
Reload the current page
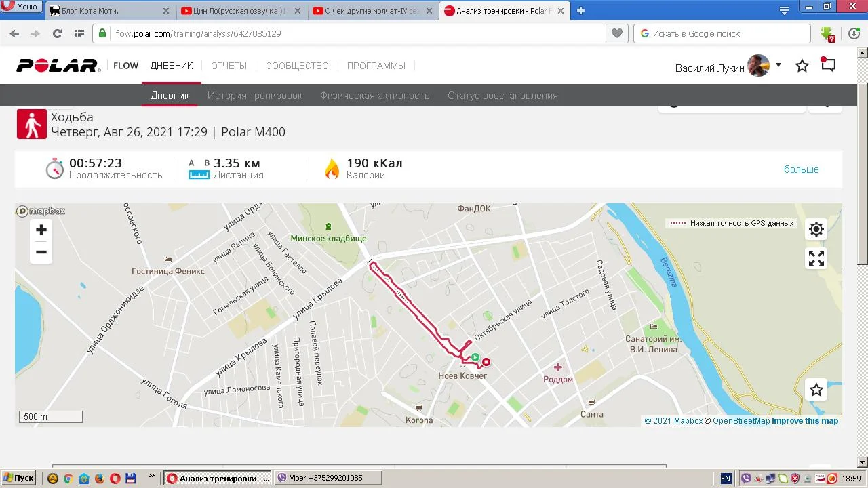coord(57,33)
